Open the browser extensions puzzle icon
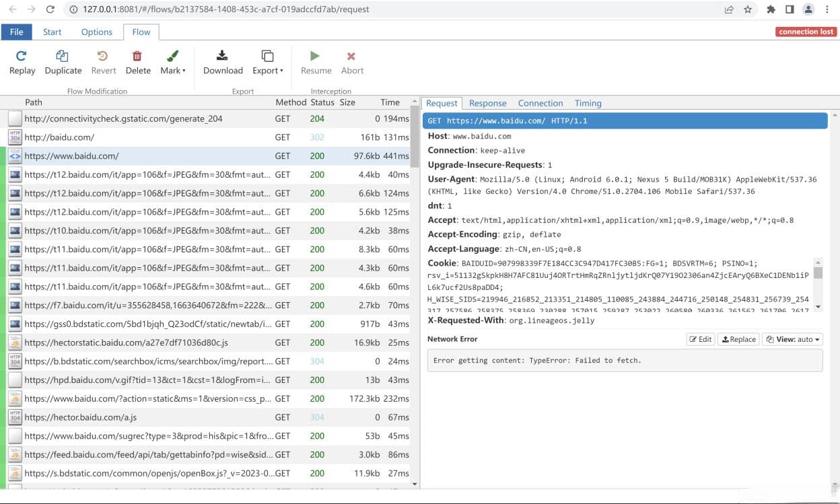This screenshot has width=840, height=504. tap(771, 9)
